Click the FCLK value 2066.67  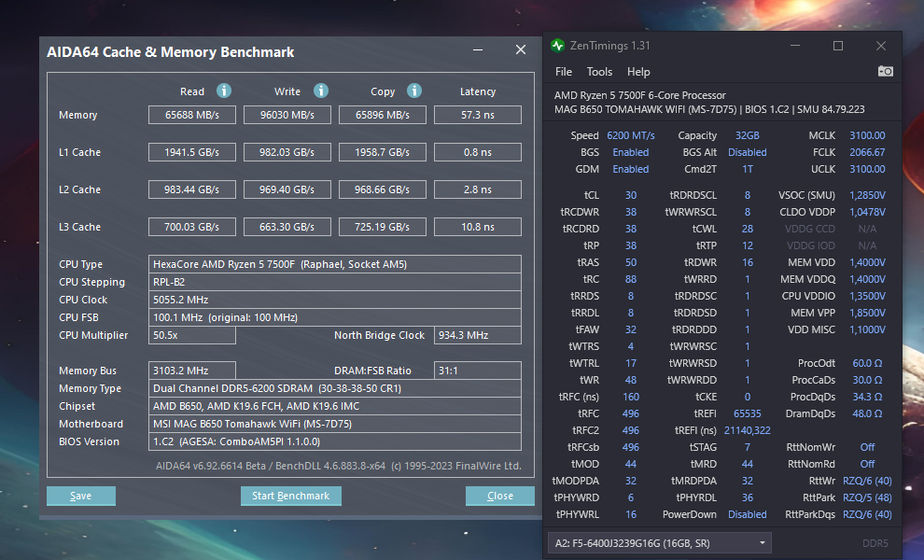tap(867, 152)
